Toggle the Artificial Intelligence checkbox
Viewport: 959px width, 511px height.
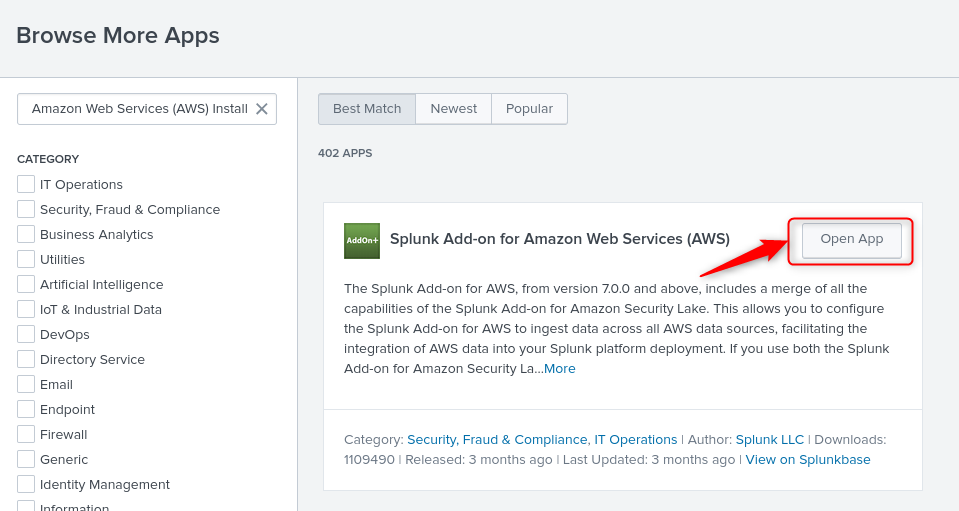(x=26, y=284)
